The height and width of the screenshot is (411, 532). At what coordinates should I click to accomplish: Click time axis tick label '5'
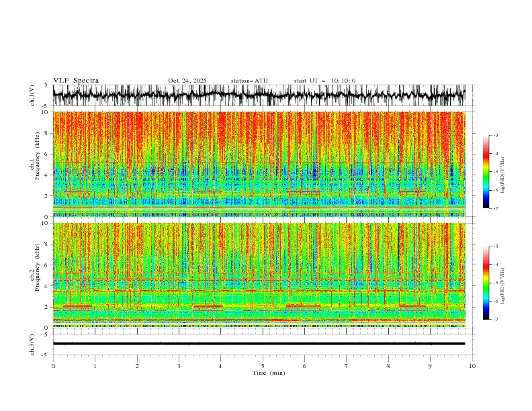click(263, 366)
